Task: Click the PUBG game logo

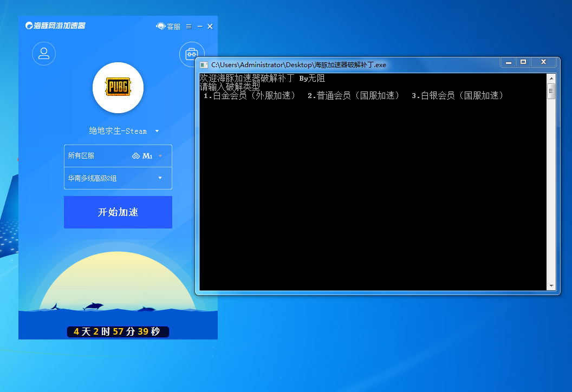Action: (x=118, y=87)
